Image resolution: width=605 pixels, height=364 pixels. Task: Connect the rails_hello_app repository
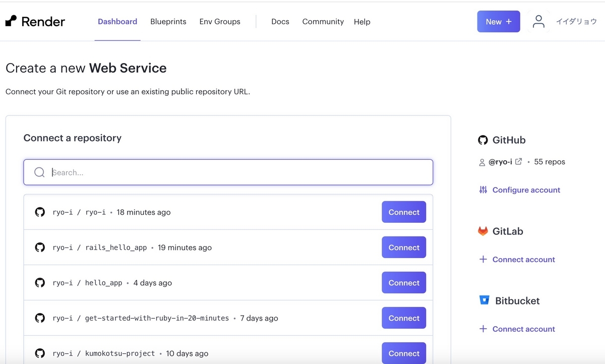(x=404, y=248)
